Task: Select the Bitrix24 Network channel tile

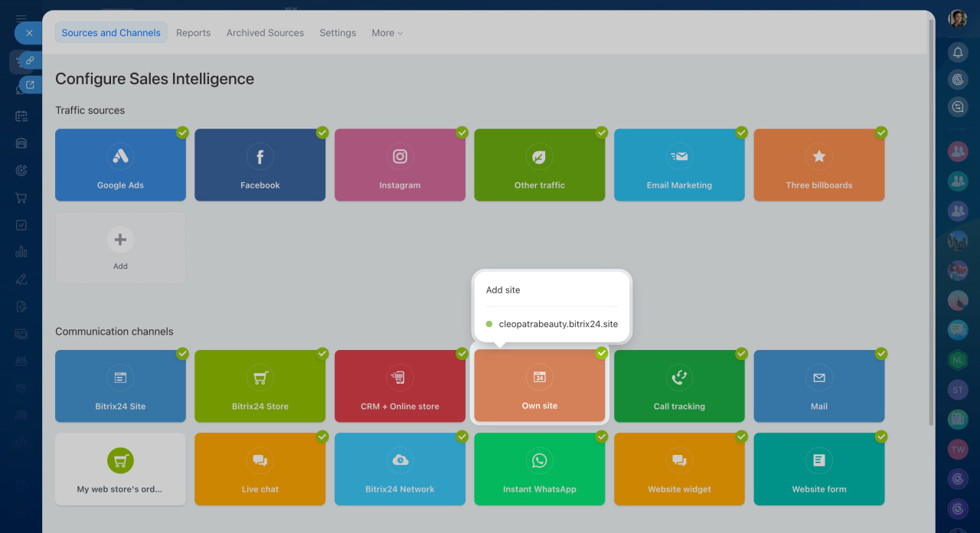Action: (x=400, y=469)
